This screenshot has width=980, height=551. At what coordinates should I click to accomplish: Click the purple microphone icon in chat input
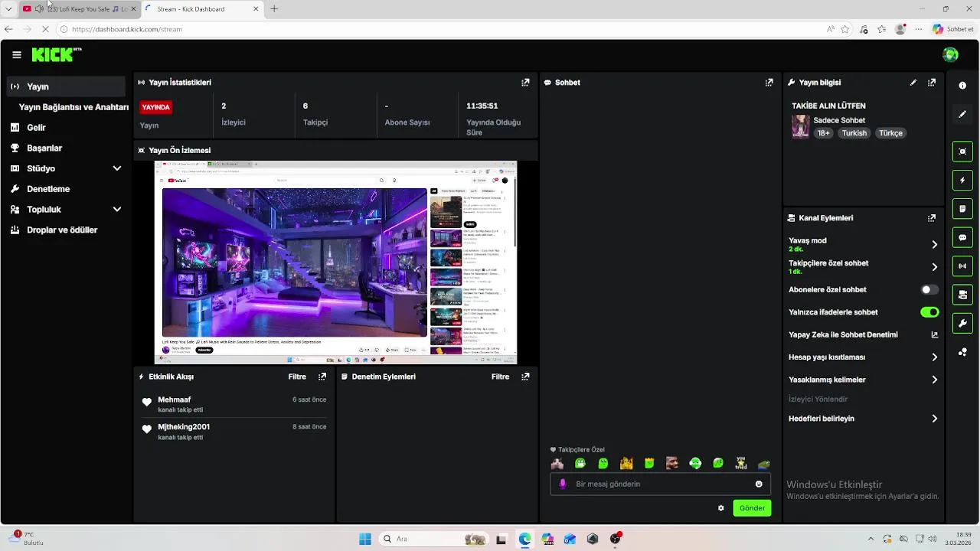(563, 484)
